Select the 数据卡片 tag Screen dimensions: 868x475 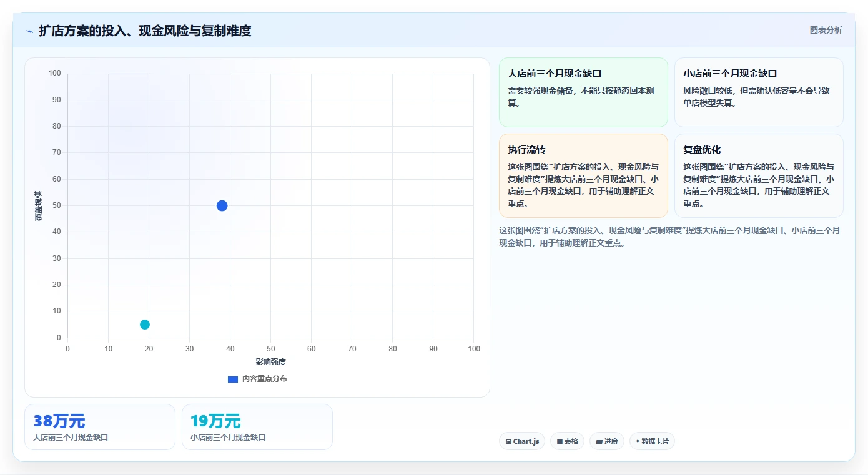click(652, 441)
